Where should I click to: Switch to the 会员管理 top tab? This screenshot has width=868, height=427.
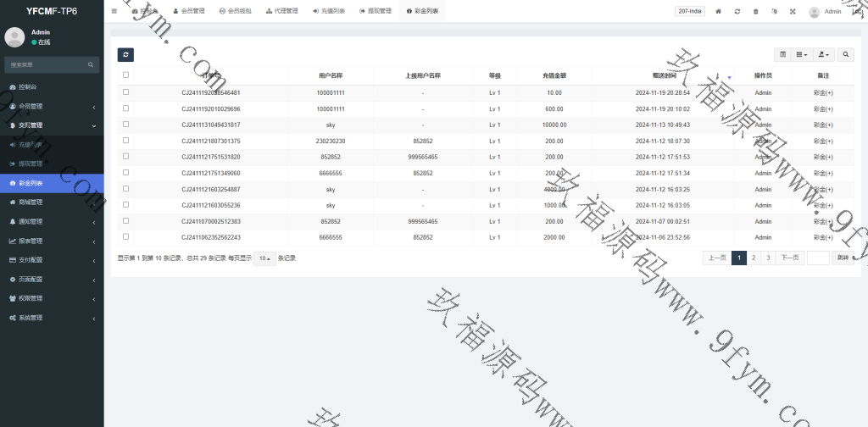pyautogui.click(x=192, y=11)
